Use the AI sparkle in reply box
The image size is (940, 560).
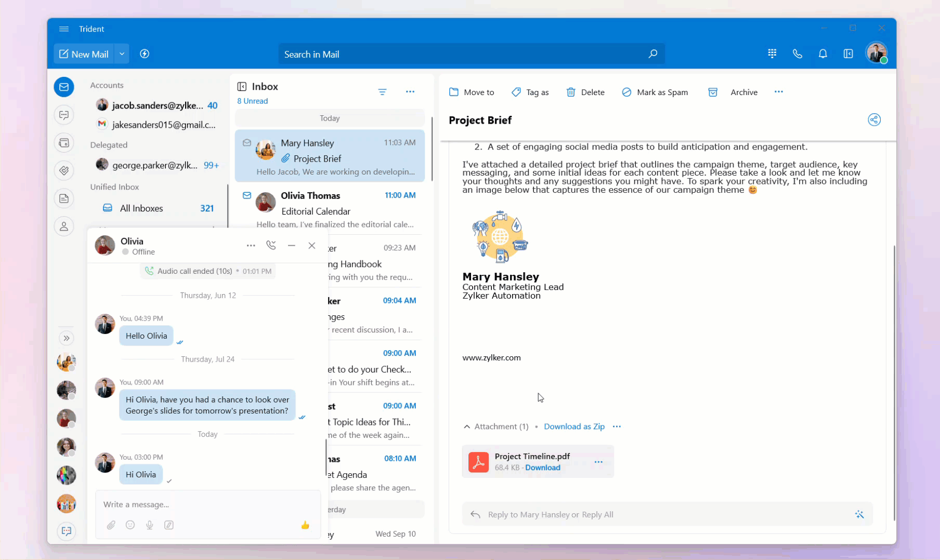pyautogui.click(x=859, y=514)
